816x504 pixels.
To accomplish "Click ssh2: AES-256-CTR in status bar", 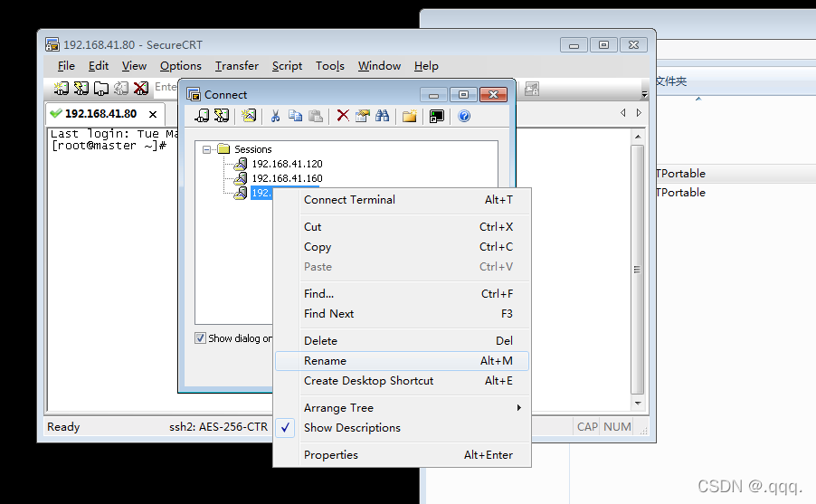I will click(219, 427).
